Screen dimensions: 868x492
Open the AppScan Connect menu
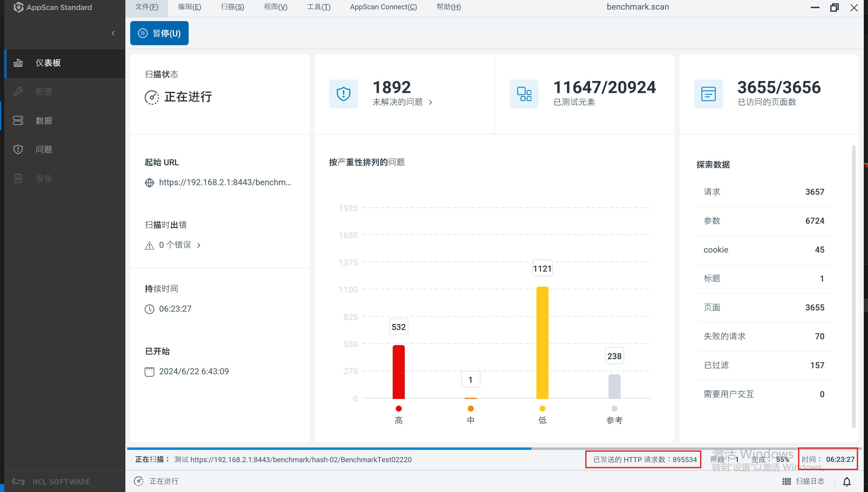point(383,7)
